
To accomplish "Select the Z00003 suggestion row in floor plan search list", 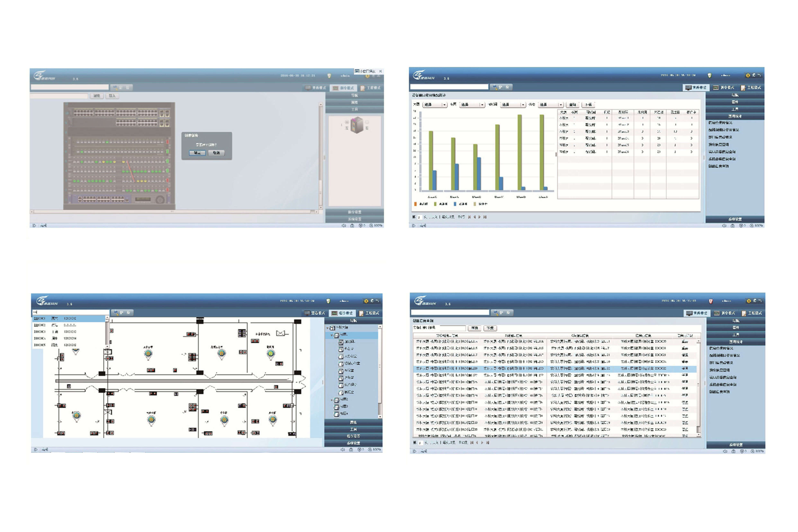I will (69, 331).
